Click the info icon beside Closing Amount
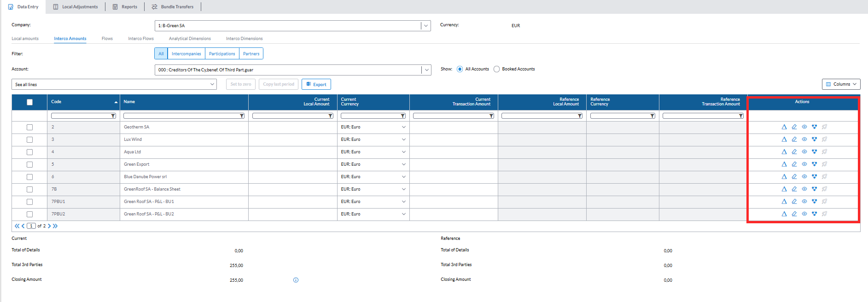 pyautogui.click(x=296, y=280)
